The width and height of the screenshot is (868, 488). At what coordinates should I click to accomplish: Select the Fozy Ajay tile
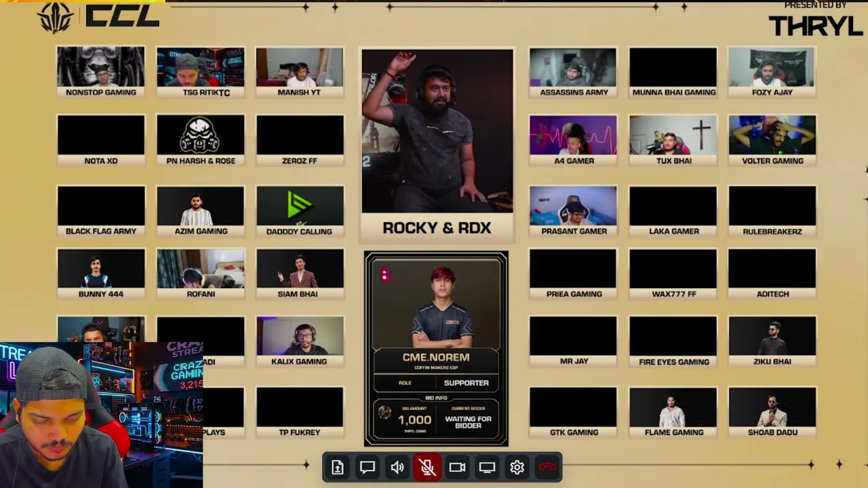coord(772,73)
